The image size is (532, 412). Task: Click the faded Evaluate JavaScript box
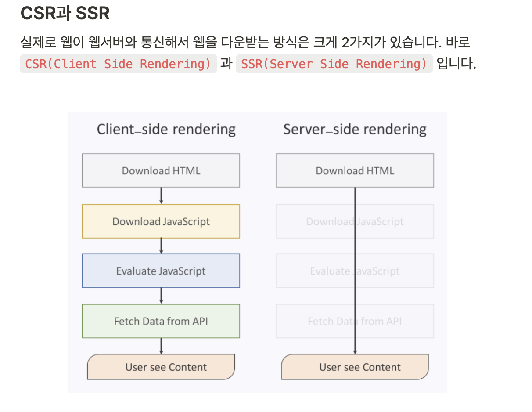coord(355,271)
